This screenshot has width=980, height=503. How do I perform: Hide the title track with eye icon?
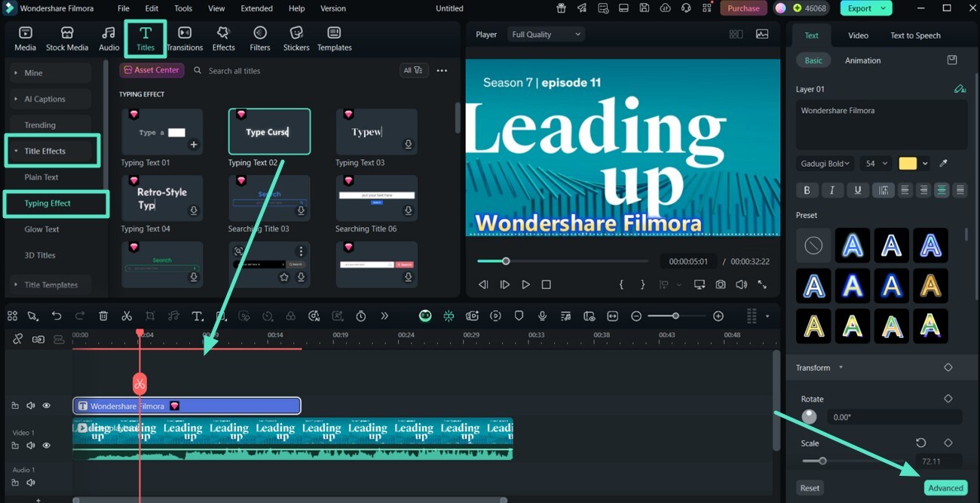pyautogui.click(x=46, y=406)
